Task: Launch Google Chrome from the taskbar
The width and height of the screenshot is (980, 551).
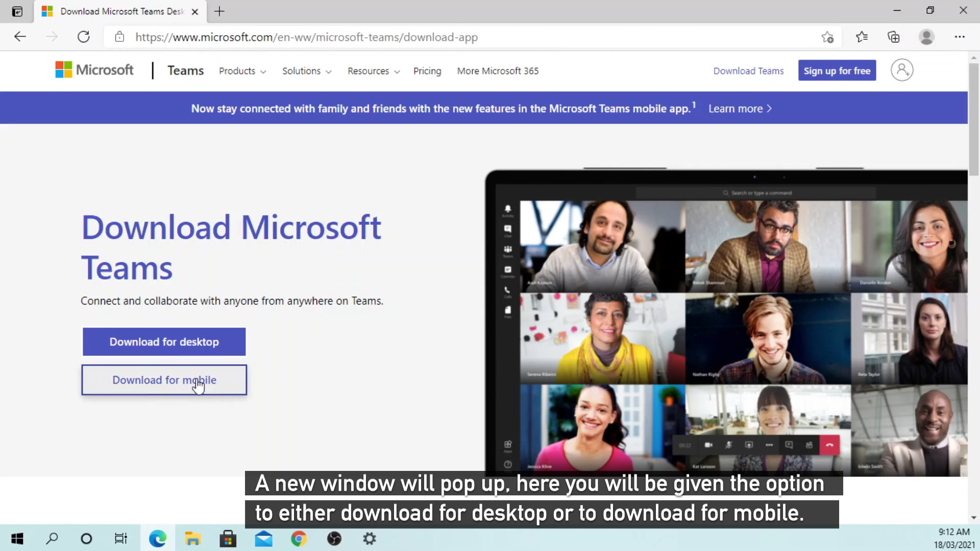Action: (299, 538)
